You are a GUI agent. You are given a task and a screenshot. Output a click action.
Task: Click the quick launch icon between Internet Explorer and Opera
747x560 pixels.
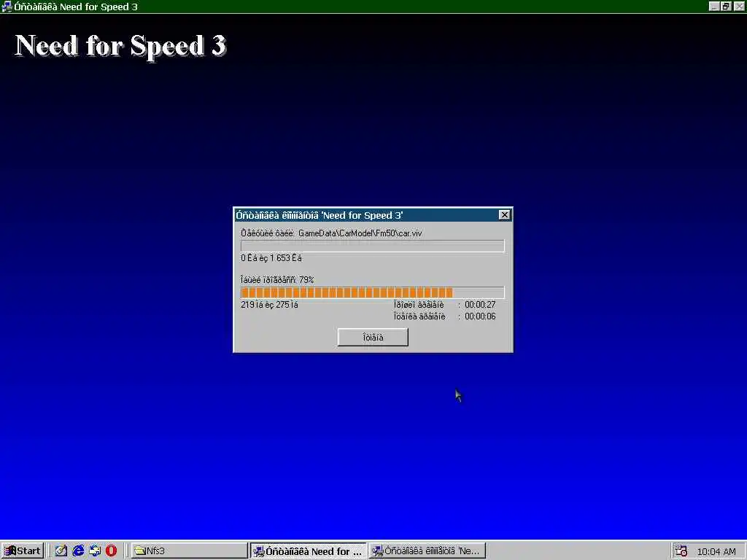tap(95, 551)
